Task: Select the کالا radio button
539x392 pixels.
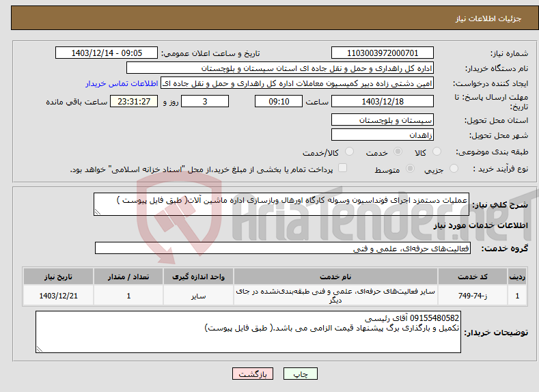Action: point(437,152)
